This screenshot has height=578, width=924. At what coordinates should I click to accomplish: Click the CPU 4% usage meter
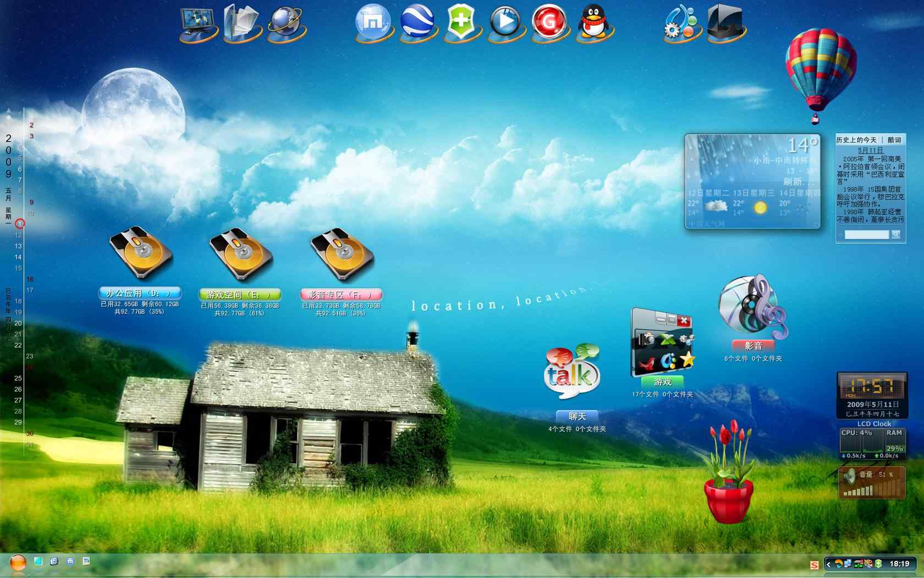point(861,441)
